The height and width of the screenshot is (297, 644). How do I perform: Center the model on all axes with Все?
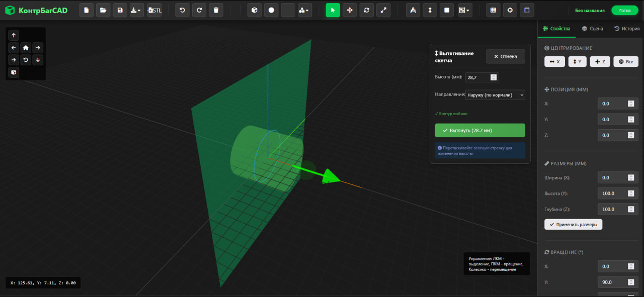click(625, 61)
